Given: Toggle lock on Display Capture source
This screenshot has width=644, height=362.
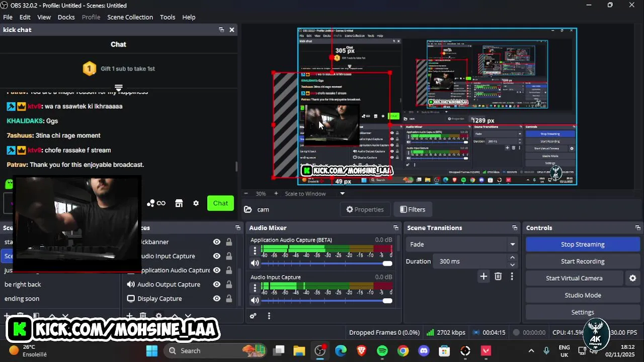Looking at the screenshot, I should tap(229, 298).
